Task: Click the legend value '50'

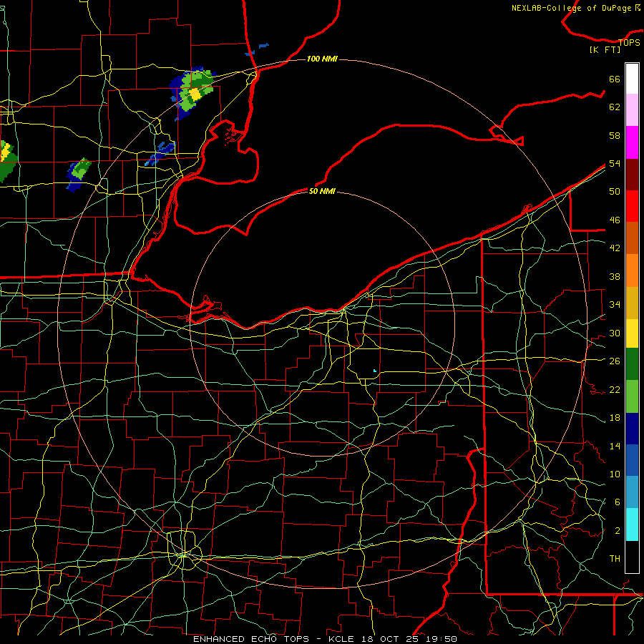Action: 615,192
